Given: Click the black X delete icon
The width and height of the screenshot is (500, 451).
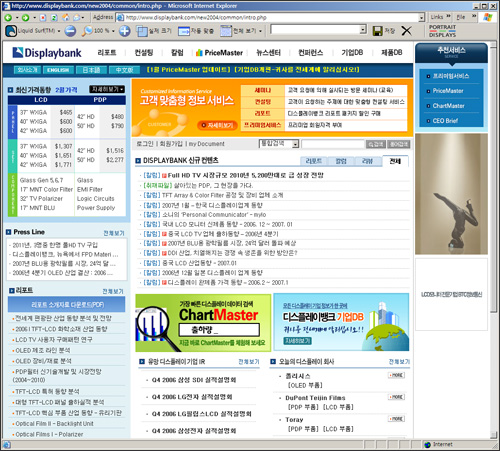Looking at the screenshot, I should tap(406, 31).
